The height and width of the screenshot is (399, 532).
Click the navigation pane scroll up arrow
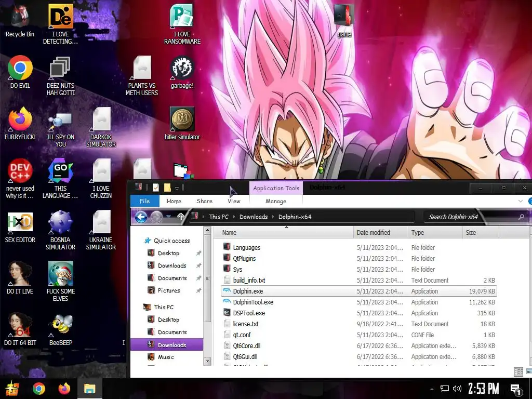[x=207, y=231]
